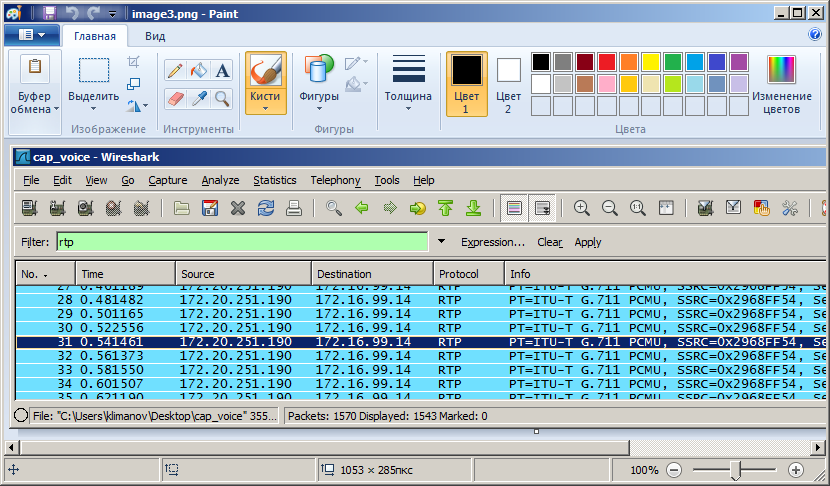The image size is (830, 486).
Task: Click the Wireshark Go back green arrow
Action: pos(362,208)
